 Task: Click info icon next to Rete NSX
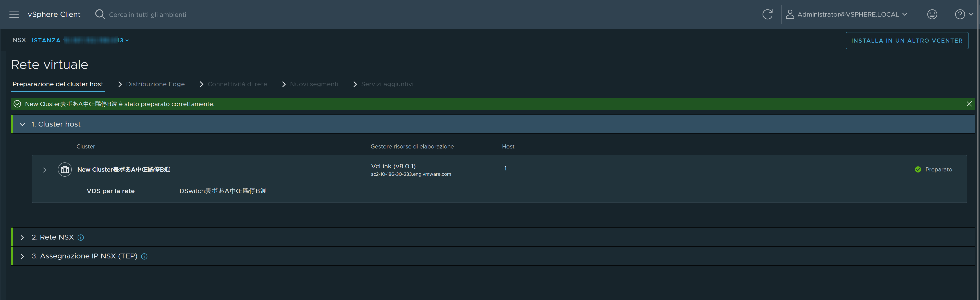pyautogui.click(x=81, y=238)
